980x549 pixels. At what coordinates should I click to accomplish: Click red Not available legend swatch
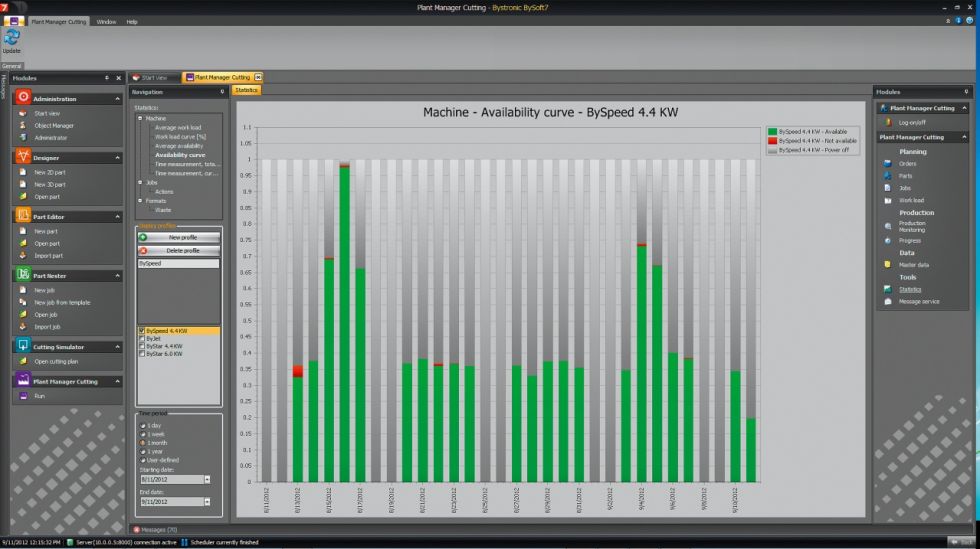[772, 141]
